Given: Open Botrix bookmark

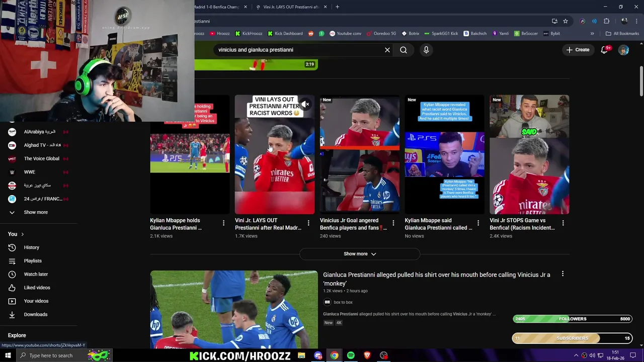Looking at the screenshot, I should click(410, 34).
